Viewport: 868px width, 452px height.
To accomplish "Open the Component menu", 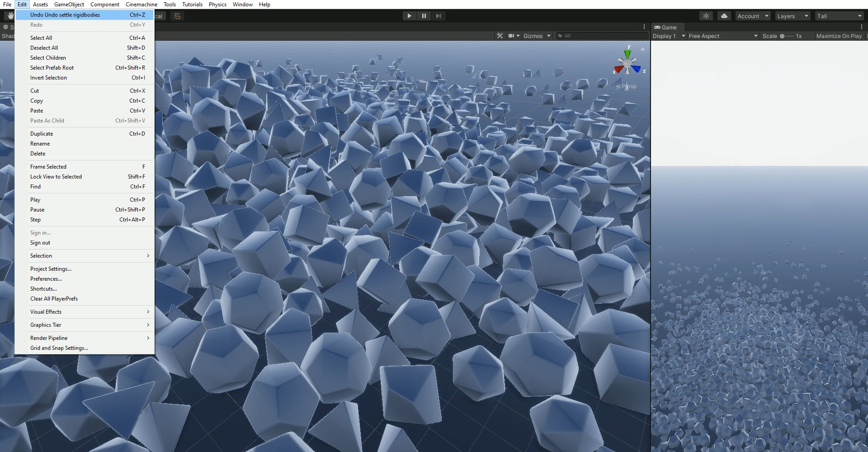I will pyautogui.click(x=105, y=4).
